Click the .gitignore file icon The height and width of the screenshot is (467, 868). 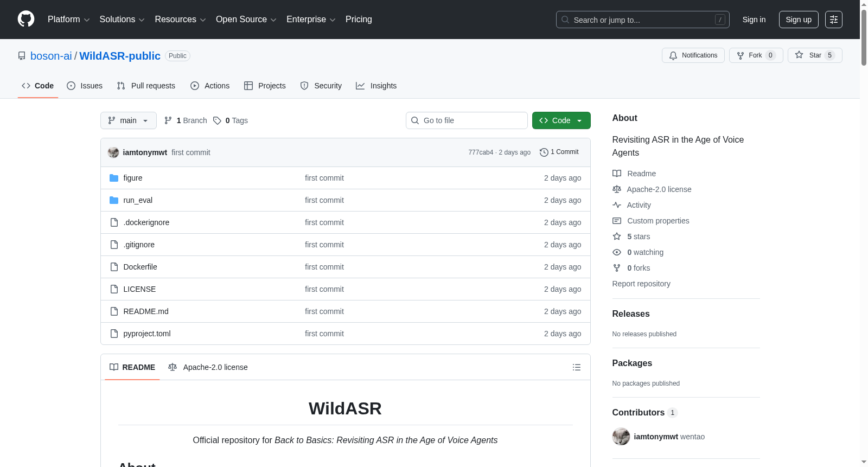coord(114,245)
